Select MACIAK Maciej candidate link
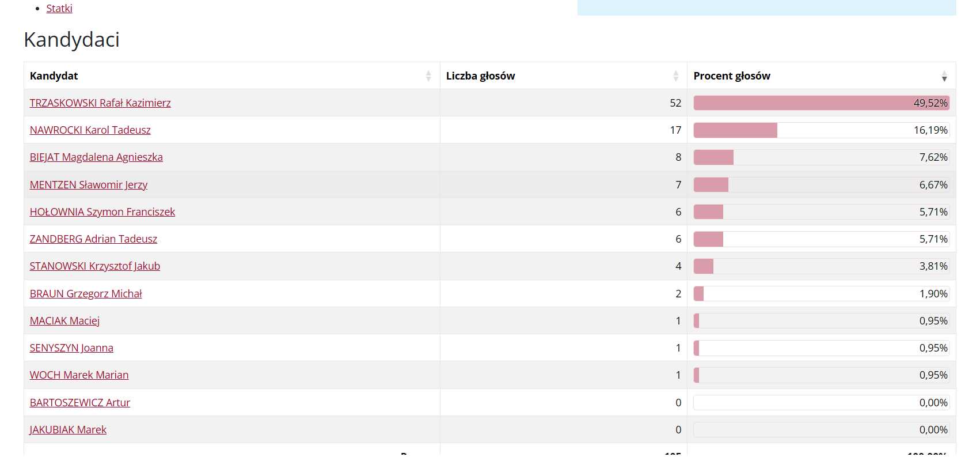 coord(64,321)
